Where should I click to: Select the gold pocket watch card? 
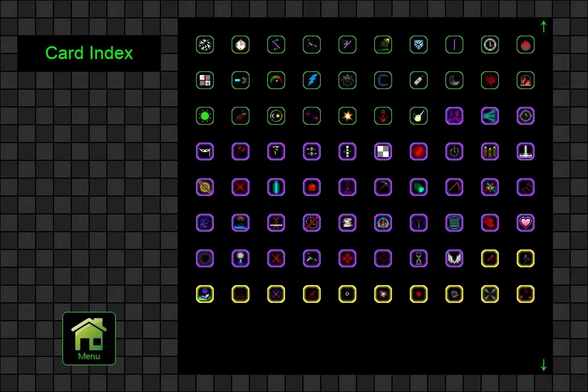point(241,45)
